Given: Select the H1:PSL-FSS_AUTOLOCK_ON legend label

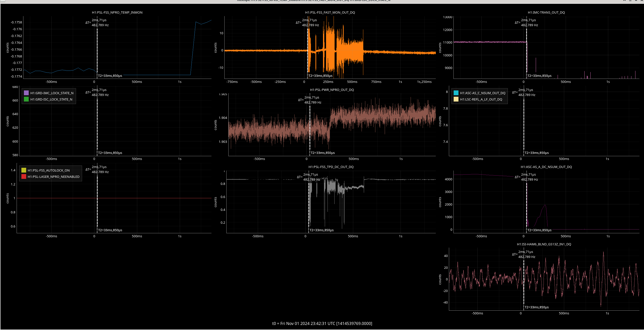Looking at the screenshot, I should 49,170.
